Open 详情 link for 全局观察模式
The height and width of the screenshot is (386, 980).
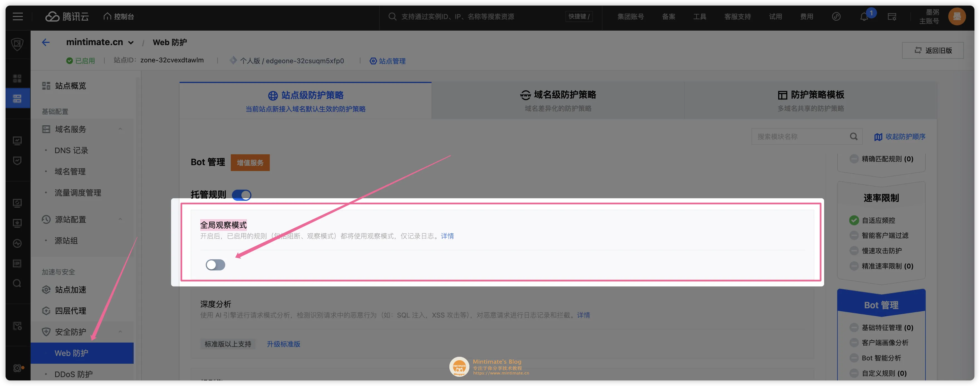click(447, 236)
